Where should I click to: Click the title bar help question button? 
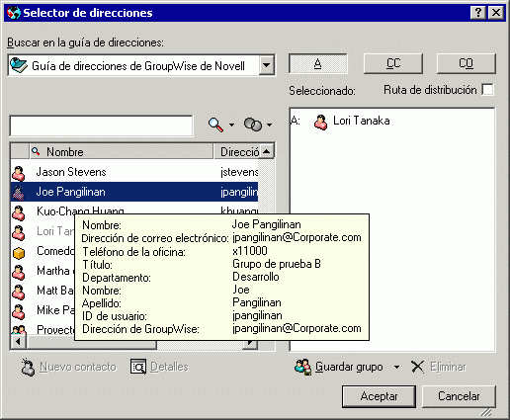[x=478, y=13]
